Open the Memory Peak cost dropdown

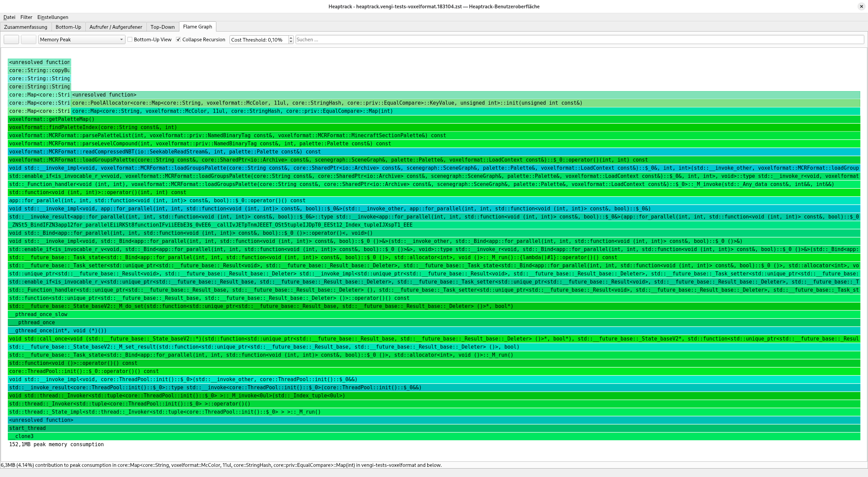pyautogui.click(x=81, y=40)
